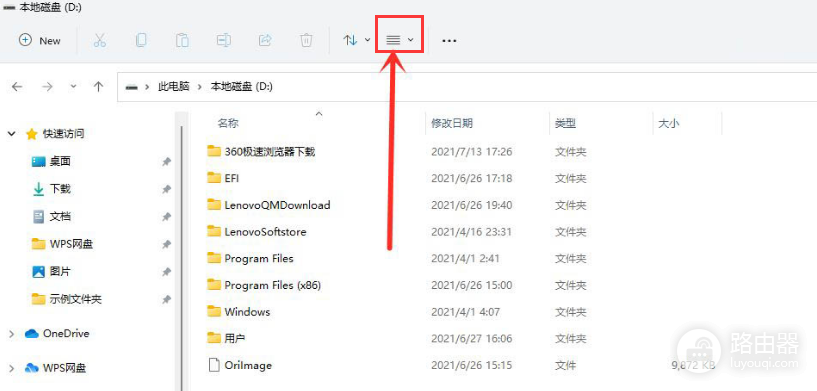Open the See more ellipsis menu
This screenshot has height=391, width=817.
(449, 40)
